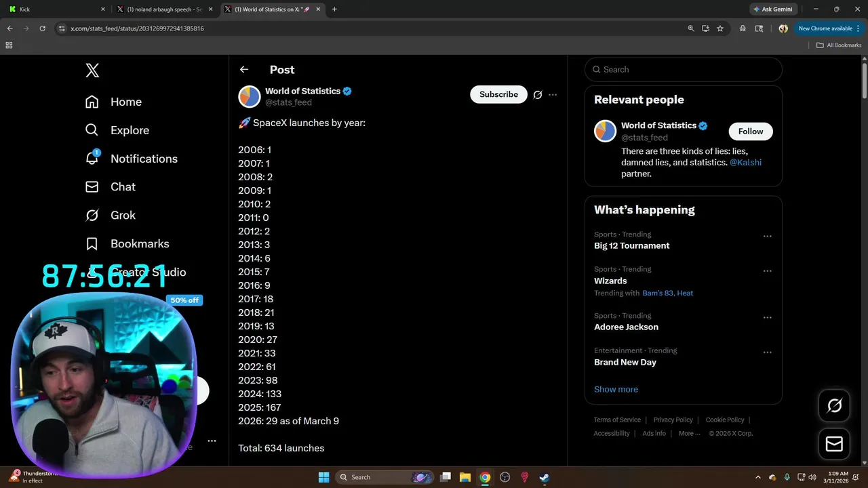The width and height of the screenshot is (868, 488).
Task: Click the account more dots in sidebar
Action: pos(212,441)
